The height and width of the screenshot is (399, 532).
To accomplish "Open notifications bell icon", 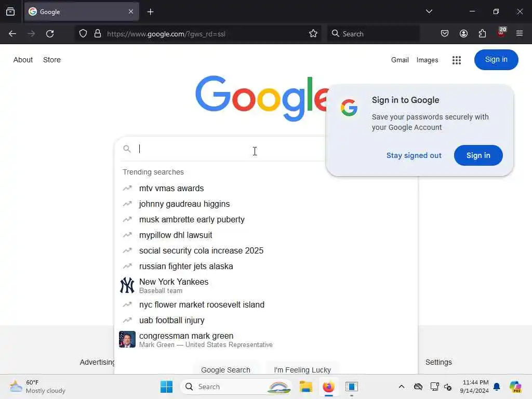I will click(497, 387).
